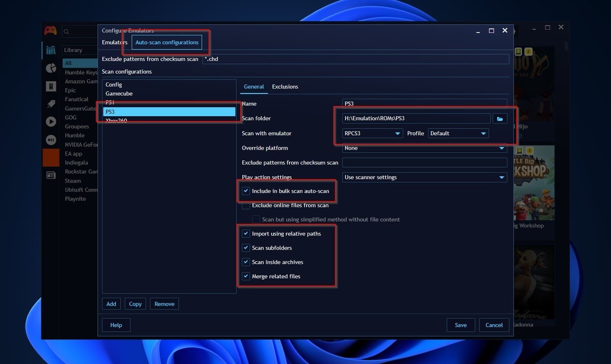The image size is (611, 364).
Task: Select Playnite in the source list
Action: pyautogui.click(x=75, y=199)
